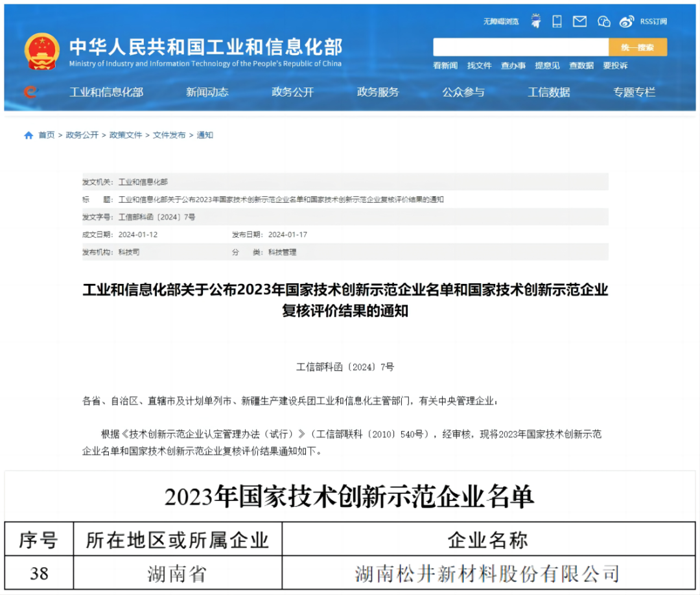Image resolution: width=700 pixels, height=595 pixels.
Task: Select 查办事 quick link
Action: click(513, 65)
